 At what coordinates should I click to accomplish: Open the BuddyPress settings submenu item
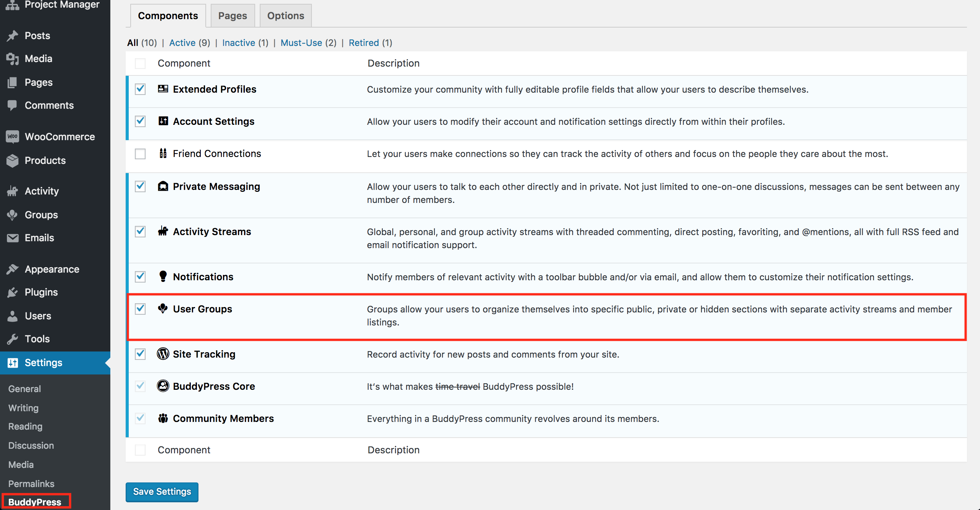[x=35, y=502]
